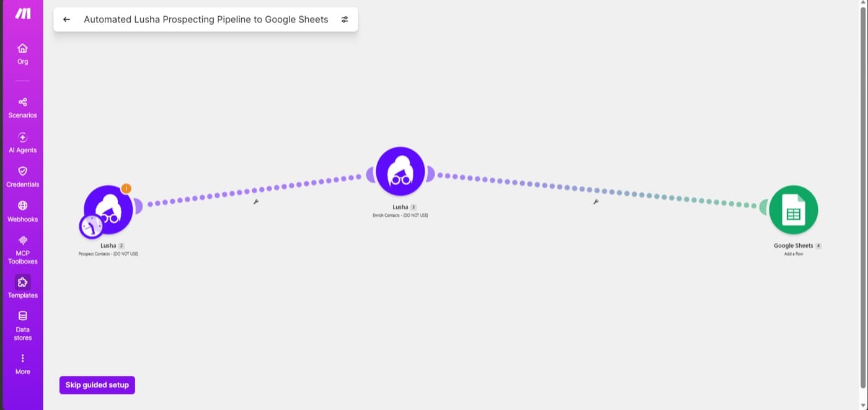868x410 pixels.
Task: Click the clock schedule icon on first Lusha module
Action: [92, 226]
